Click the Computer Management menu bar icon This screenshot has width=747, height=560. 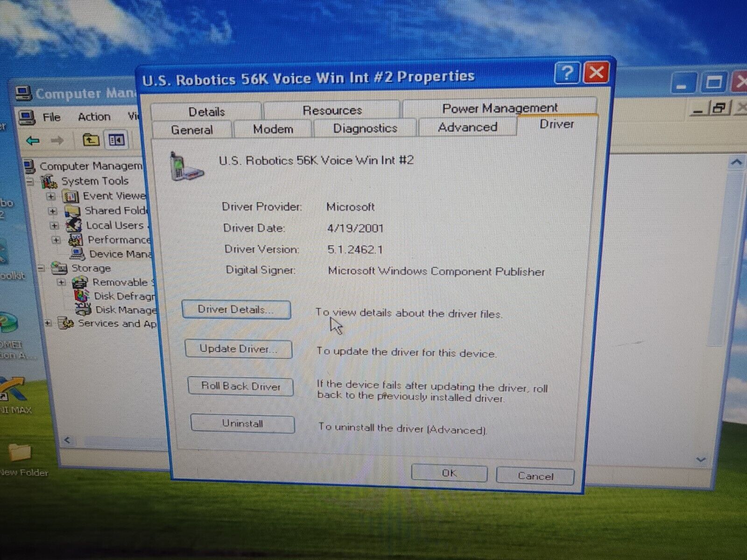pos(27,117)
